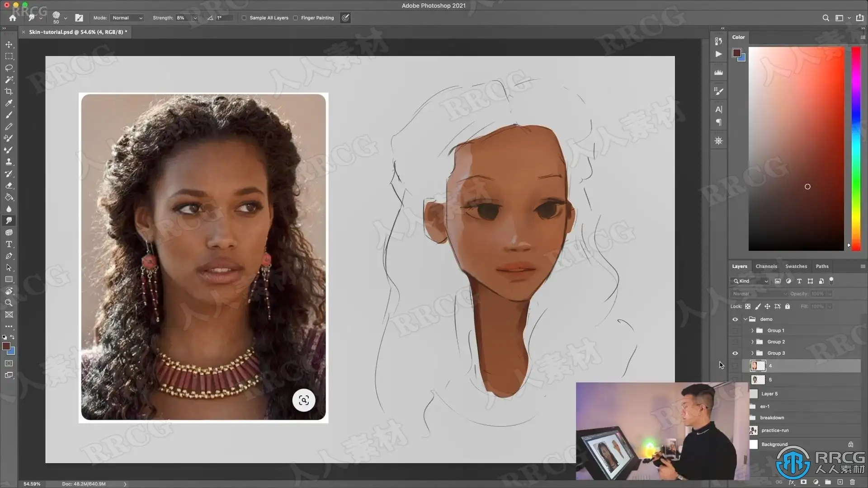Enable Sample All Layers checkbox
The width and height of the screenshot is (868, 488).
(244, 18)
